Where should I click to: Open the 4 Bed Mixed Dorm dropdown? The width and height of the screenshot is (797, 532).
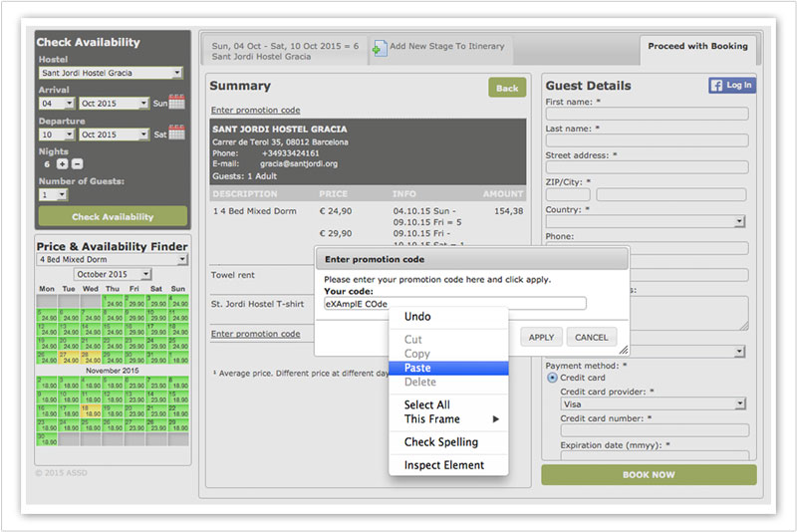pyautogui.click(x=113, y=259)
